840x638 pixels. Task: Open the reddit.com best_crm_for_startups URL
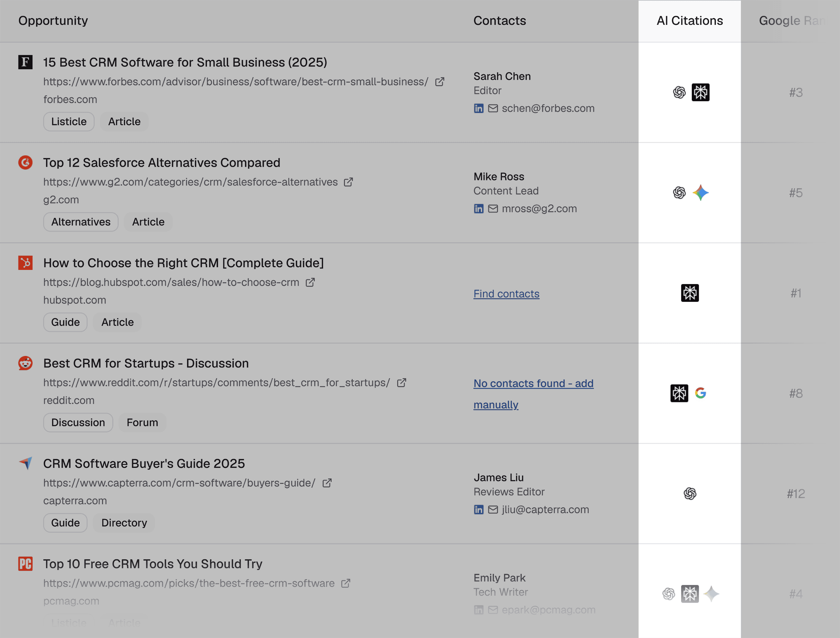[x=217, y=383]
